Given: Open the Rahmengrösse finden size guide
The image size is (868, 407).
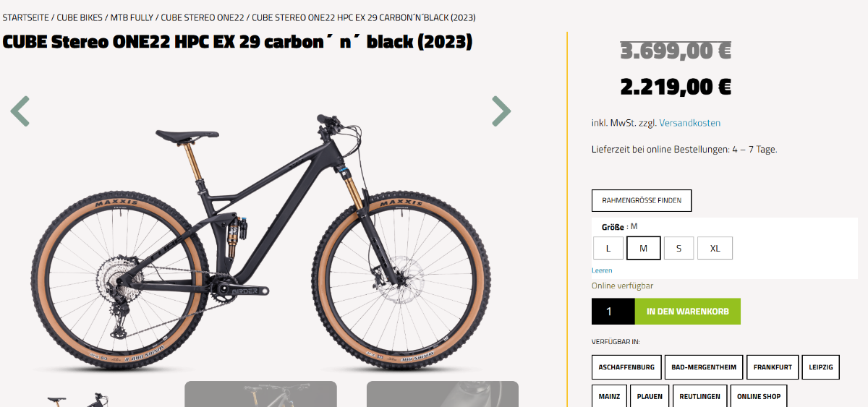Looking at the screenshot, I should [x=642, y=200].
